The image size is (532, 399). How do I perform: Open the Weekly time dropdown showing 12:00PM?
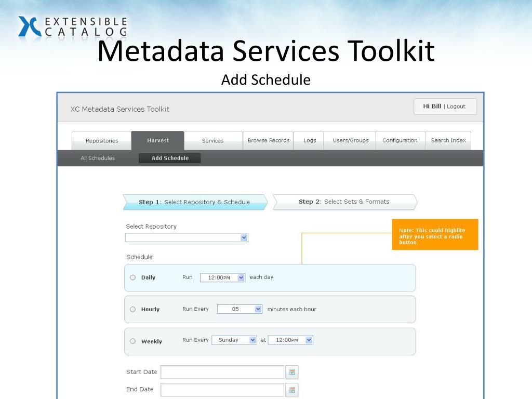coord(290,340)
